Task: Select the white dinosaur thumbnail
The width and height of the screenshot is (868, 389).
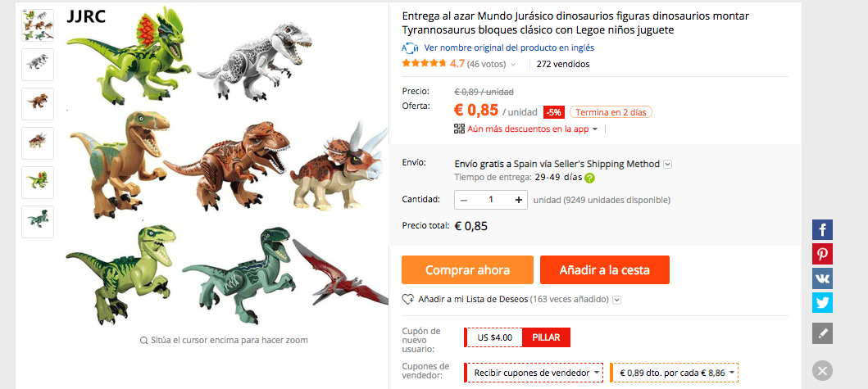Action: (38, 65)
